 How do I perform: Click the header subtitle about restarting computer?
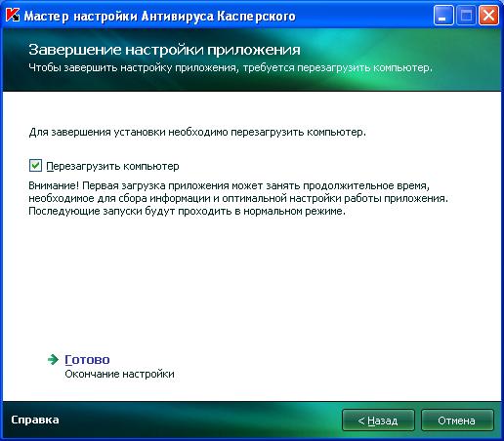tap(231, 67)
